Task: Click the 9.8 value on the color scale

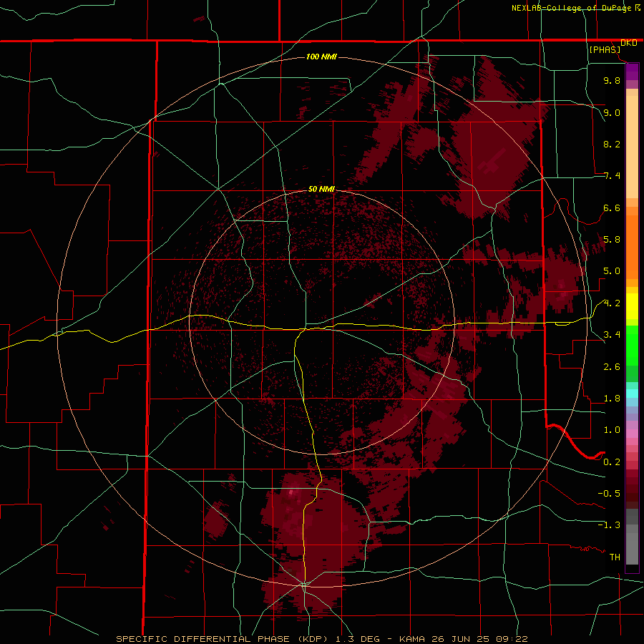Action: pyautogui.click(x=612, y=80)
